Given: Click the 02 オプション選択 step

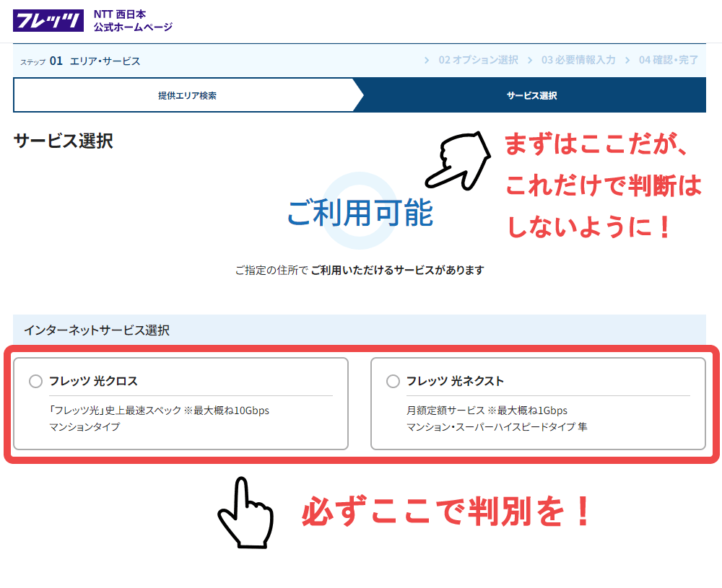Looking at the screenshot, I should (479, 60).
